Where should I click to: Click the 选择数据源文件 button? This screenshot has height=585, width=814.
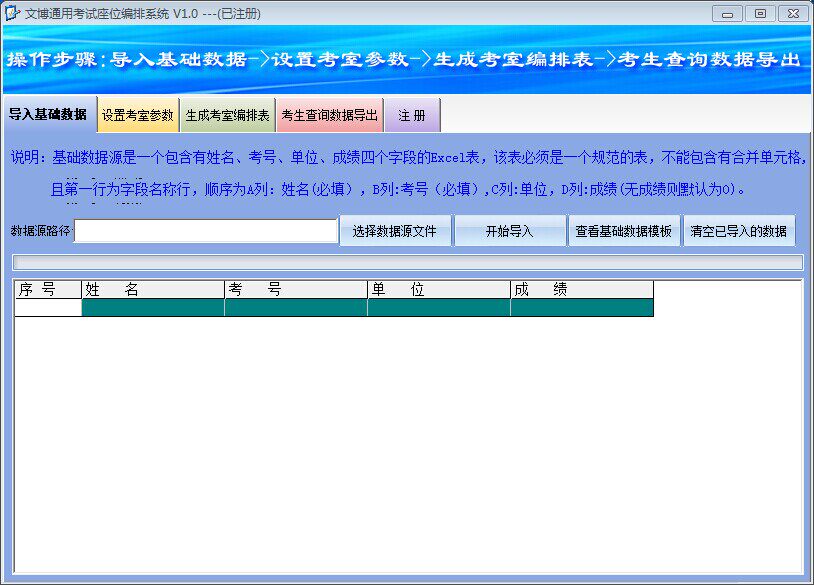click(395, 231)
